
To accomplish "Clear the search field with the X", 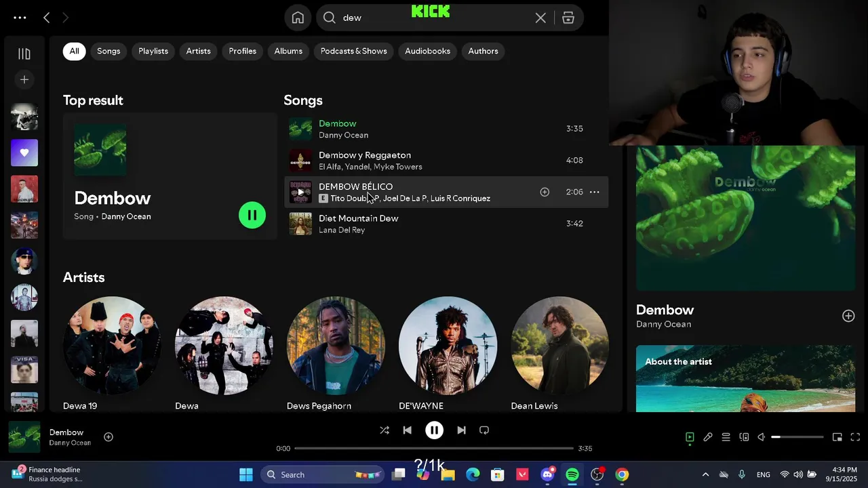I will pyautogui.click(x=540, y=18).
